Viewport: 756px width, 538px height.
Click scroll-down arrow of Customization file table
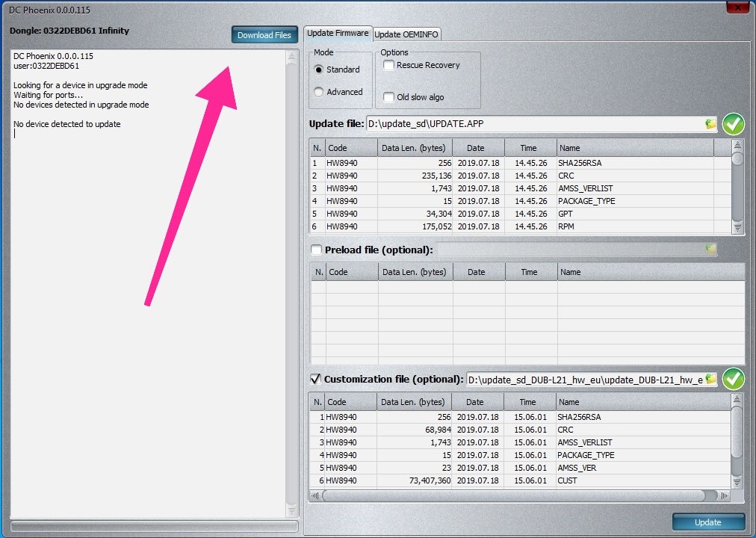point(737,482)
